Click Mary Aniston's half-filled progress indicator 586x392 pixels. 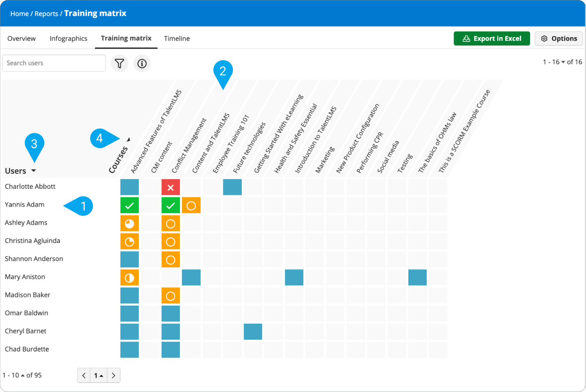coord(129,277)
